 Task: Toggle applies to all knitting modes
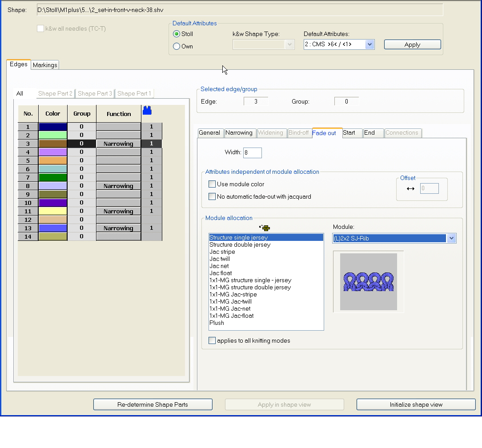pyautogui.click(x=212, y=340)
